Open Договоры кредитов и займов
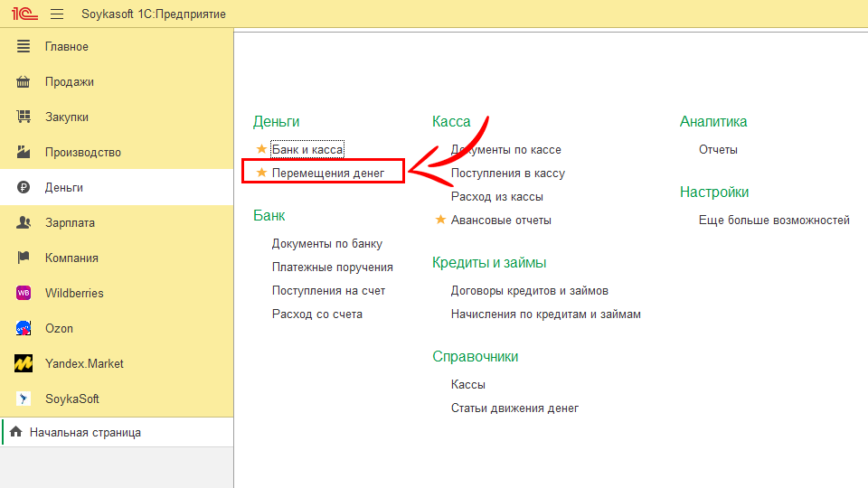868x488 pixels. pyautogui.click(x=529, y=290)
